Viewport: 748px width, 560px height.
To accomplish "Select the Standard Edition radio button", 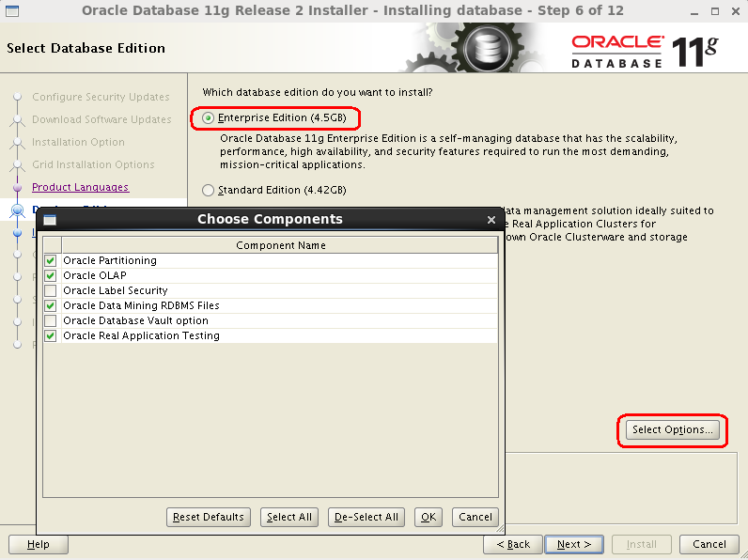I will tap(208, 191).
